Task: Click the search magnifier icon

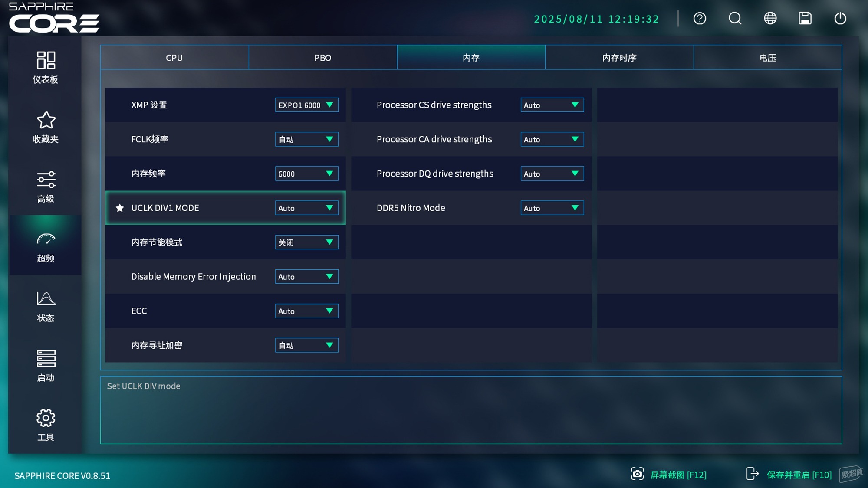Action: [x=735, y=18]
